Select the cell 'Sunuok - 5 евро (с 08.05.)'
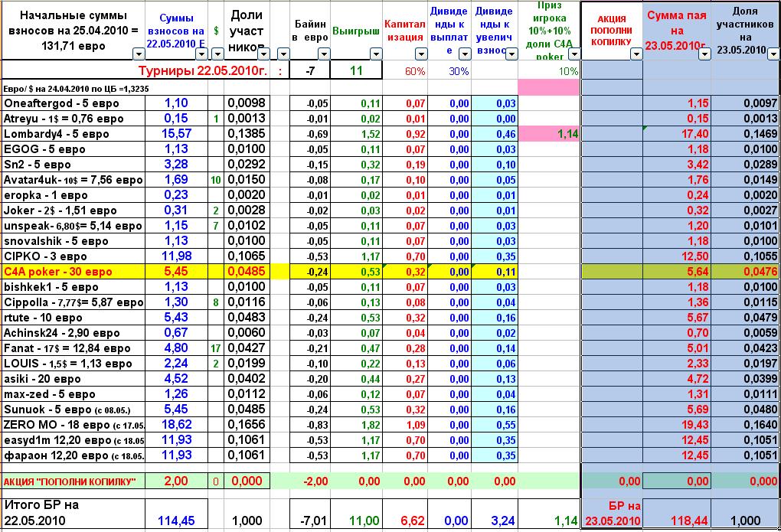This screenshot has width=781, height=532. point(74,410)
